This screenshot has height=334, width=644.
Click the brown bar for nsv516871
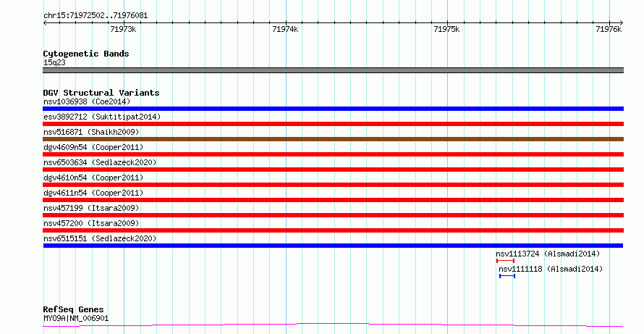coord(333,139)
